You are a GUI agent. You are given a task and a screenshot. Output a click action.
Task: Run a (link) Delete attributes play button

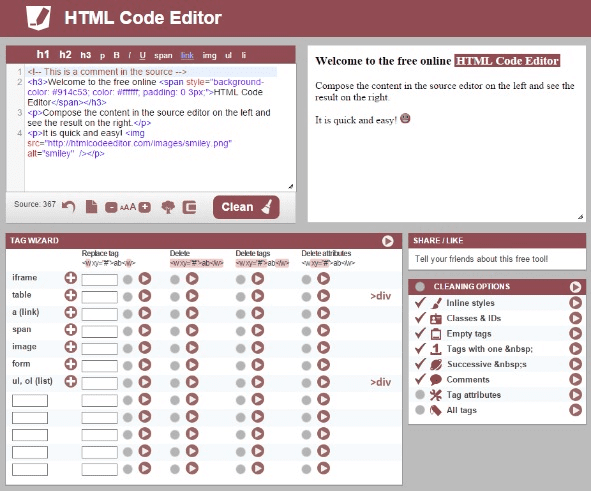pyautogui.click(x=323, y=313)
